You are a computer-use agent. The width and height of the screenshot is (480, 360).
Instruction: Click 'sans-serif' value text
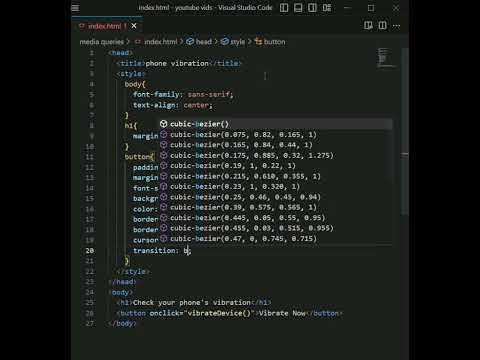209,94
